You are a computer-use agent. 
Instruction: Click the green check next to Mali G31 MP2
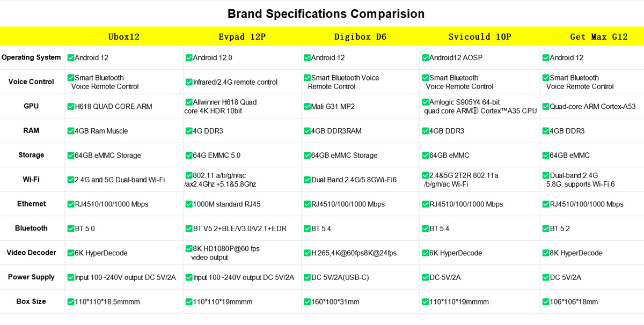click(x=307, y=107)
